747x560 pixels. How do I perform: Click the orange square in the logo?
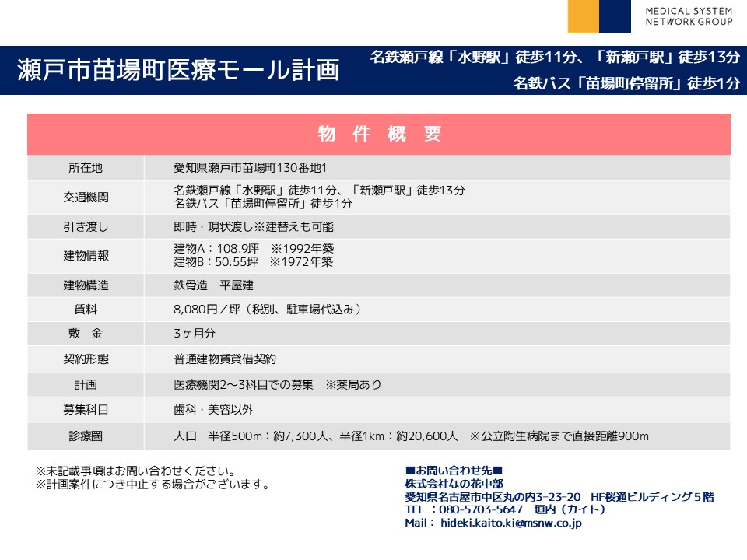click(x=583, y=16)
